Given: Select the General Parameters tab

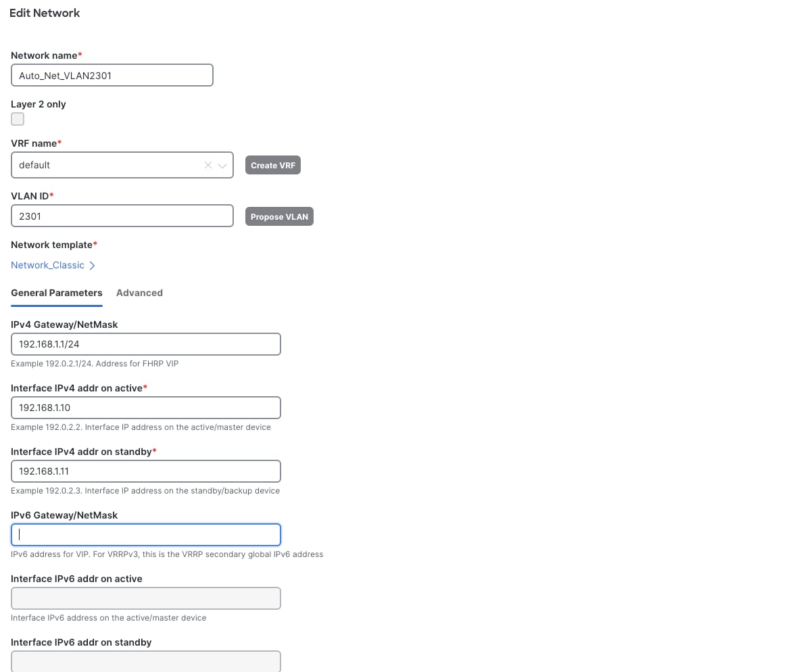Looking at the screenshot, I should [x=56, y=293].
